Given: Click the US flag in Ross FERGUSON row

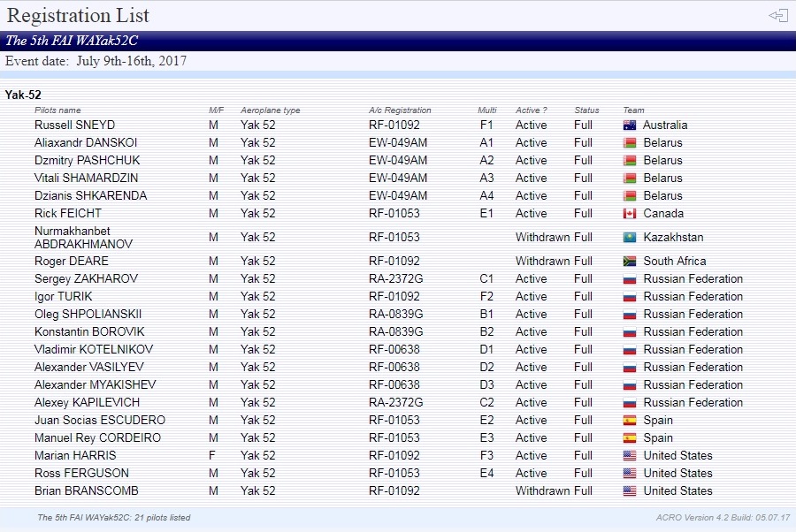Looking at the screenshot, I should 630,474.
